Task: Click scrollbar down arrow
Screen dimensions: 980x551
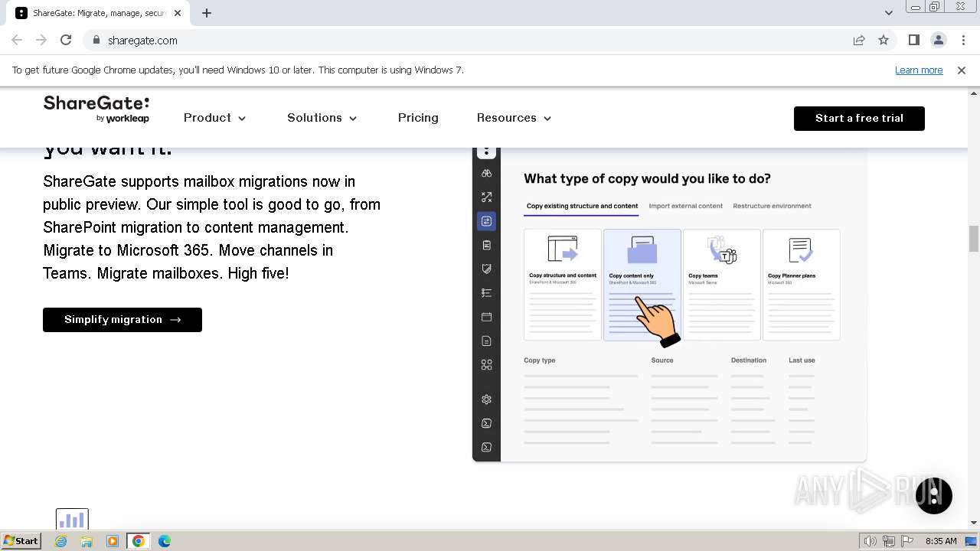Action: [974, 523]
